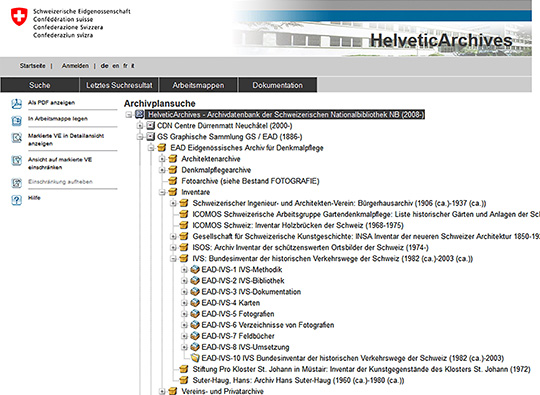540x395 pixels.
Task: Switch language to 'de'
Action: coord(104,65)
